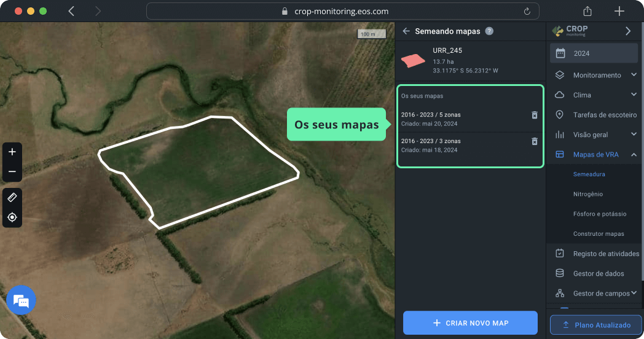
Task: Delete the 3 zonas map
Action: tap(534, 141)
